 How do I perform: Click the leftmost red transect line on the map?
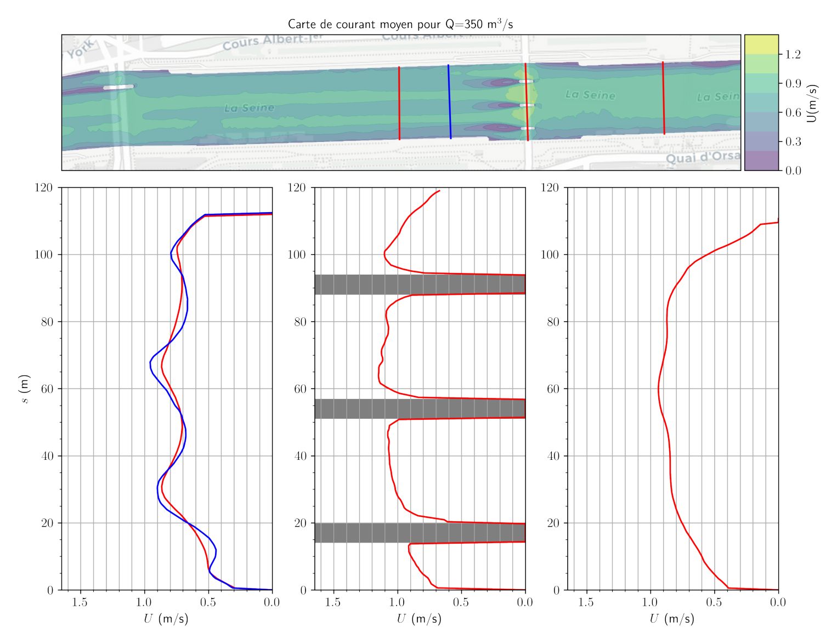399,103
